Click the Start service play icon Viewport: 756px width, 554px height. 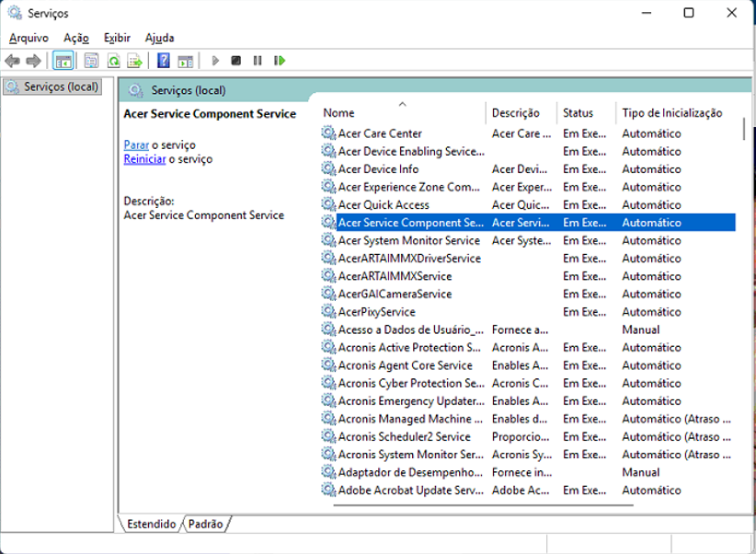[215, 61]
